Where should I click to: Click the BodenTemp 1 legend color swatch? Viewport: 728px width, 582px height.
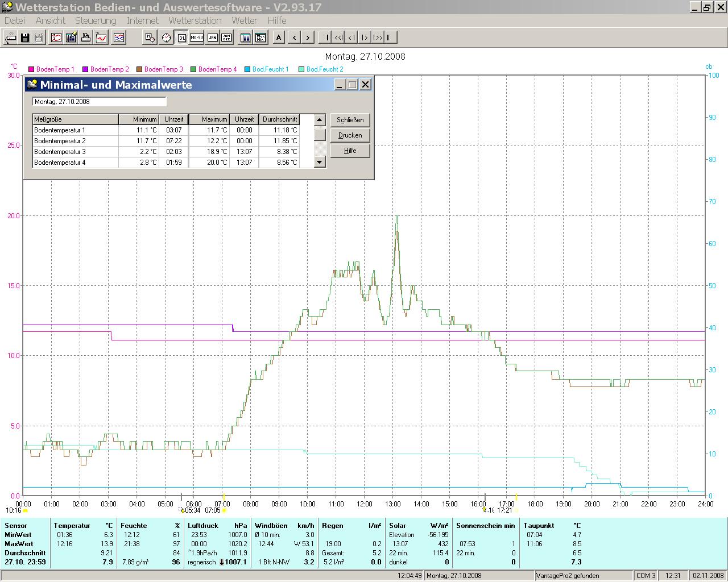pos(31,69)
